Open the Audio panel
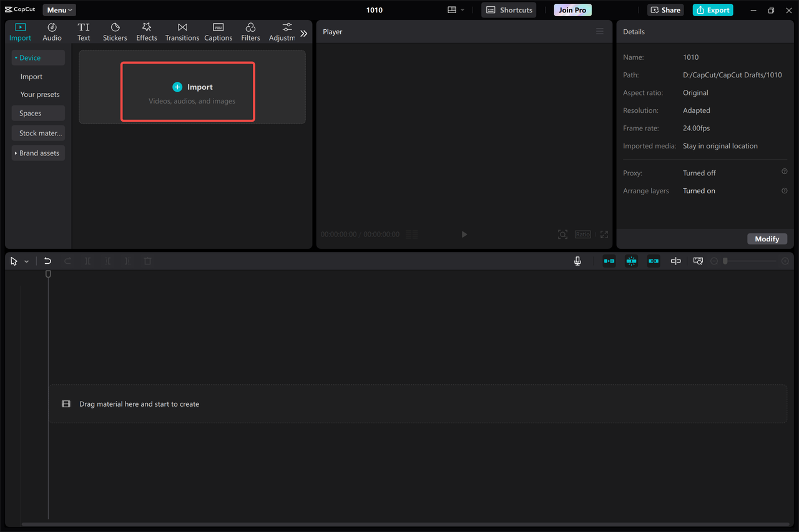The width and height of the screenshot is (799, 532). click(x=52, y=31)
